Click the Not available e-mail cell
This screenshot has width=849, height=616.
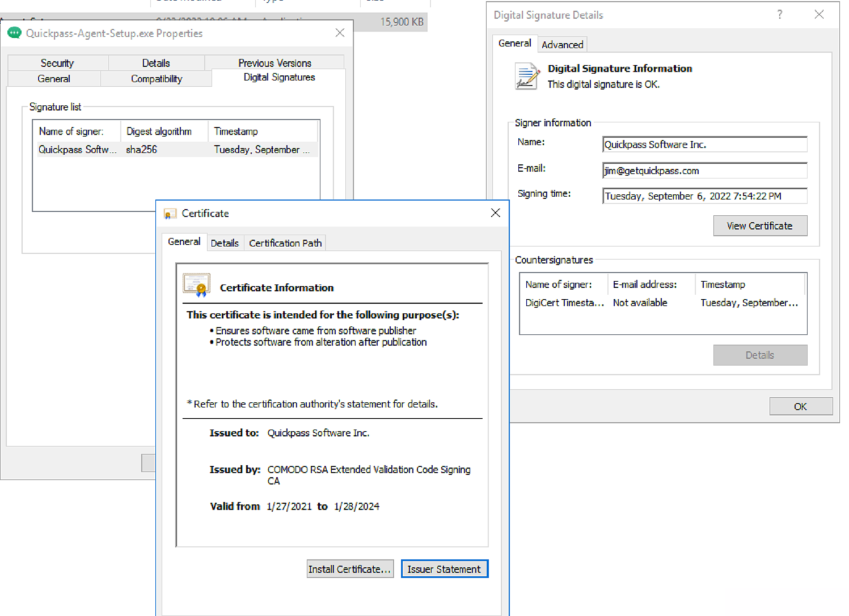[640, 303]
